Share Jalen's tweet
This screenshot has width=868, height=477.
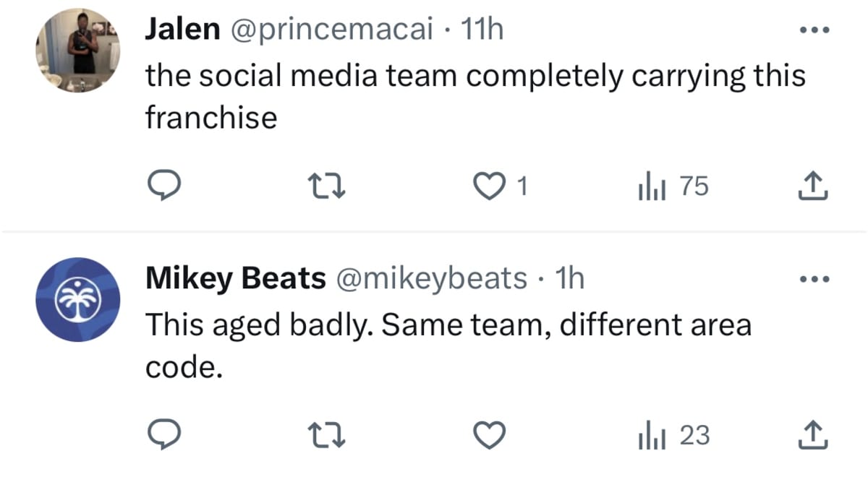point(812,187)
